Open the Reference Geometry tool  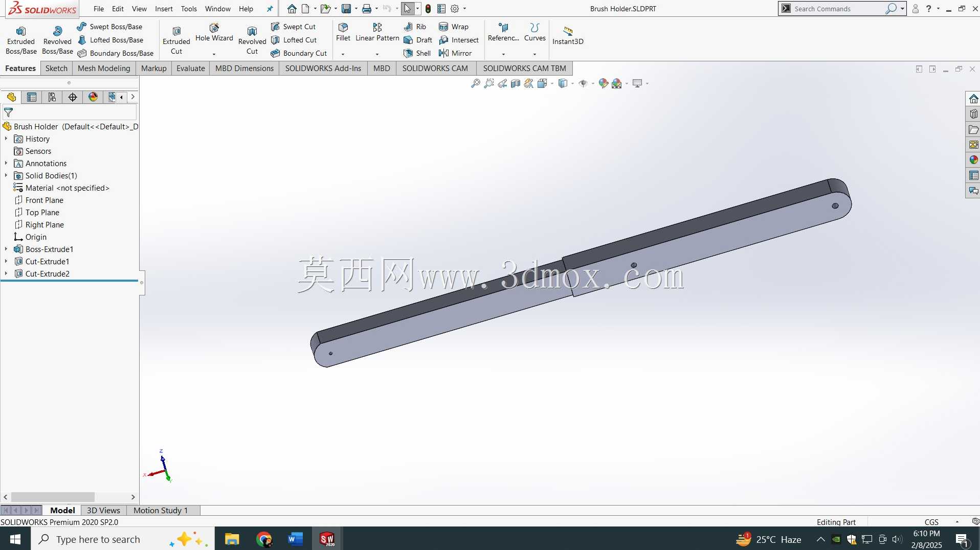pyautogui.click(x=503, y=32)
